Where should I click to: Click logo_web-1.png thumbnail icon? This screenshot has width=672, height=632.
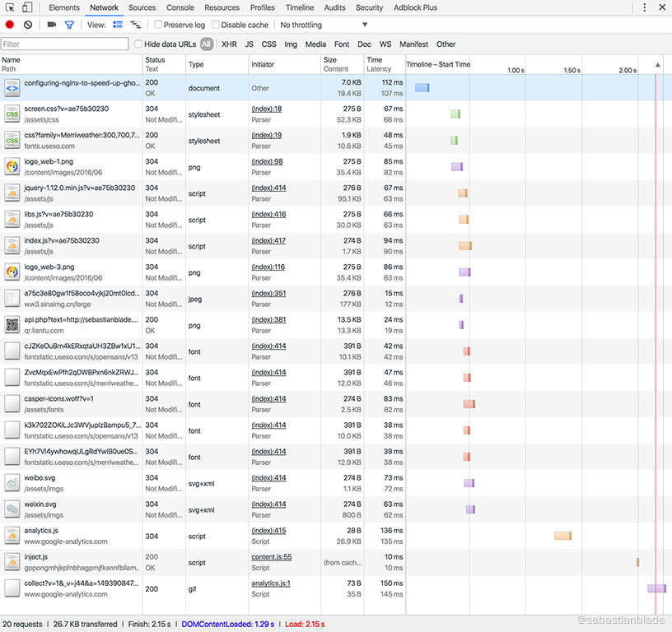[x=12, y=167]
